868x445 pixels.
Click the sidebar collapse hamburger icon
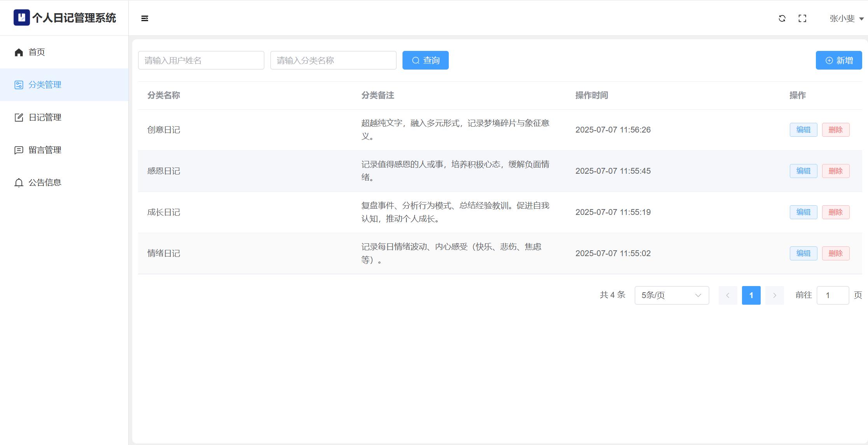click(145, 18)
